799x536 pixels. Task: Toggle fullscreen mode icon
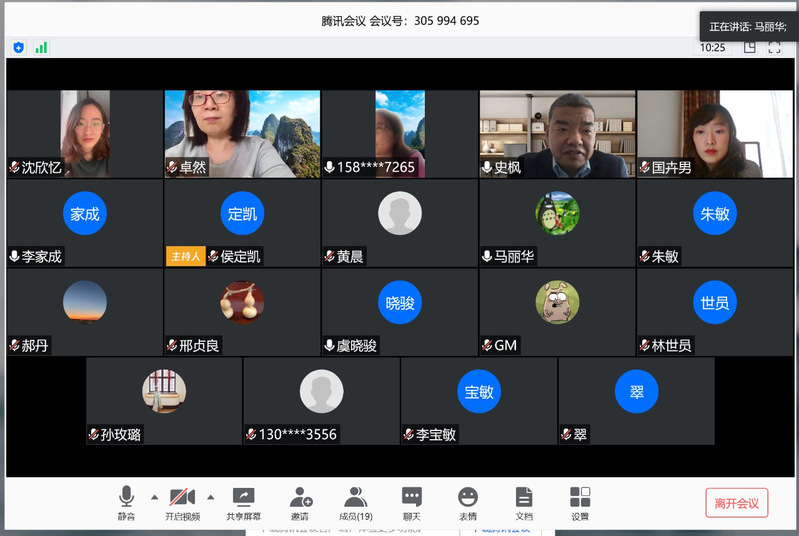pyautogui.click(x=774, y=47)
